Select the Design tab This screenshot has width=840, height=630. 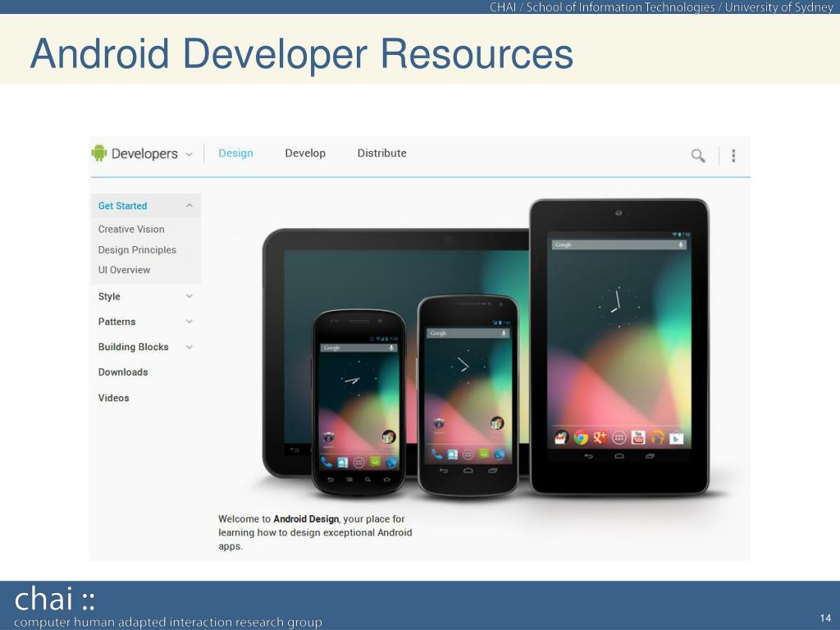coord(235,153)
